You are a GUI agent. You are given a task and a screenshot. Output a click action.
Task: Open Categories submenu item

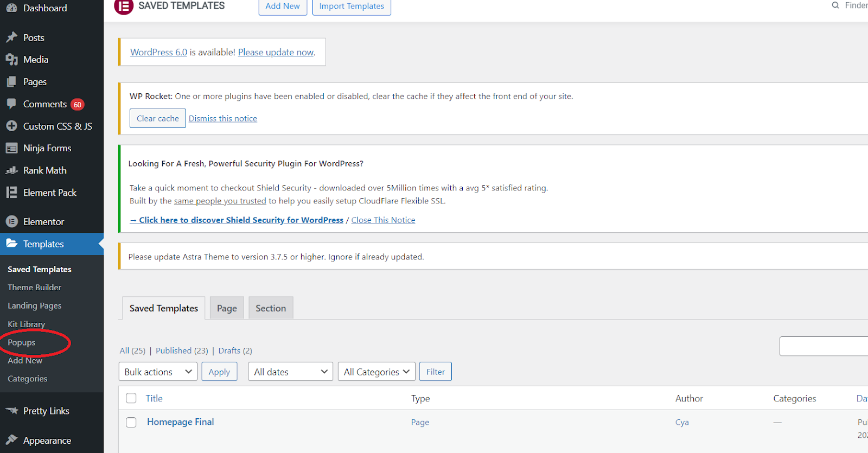tap(27, 379)
